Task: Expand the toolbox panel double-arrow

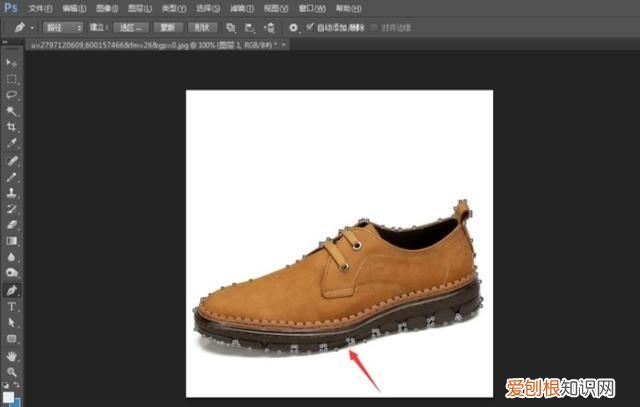Action: (x=4, y=42)
